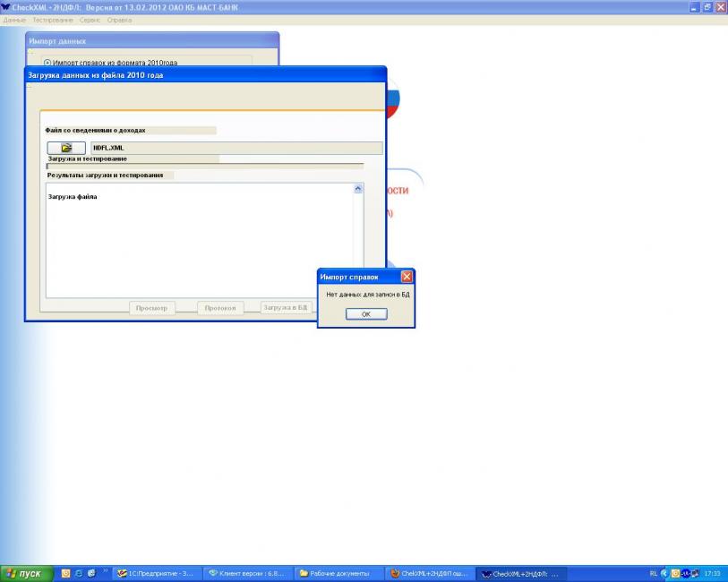Open the Windows пуск start button

pos(25,573)
